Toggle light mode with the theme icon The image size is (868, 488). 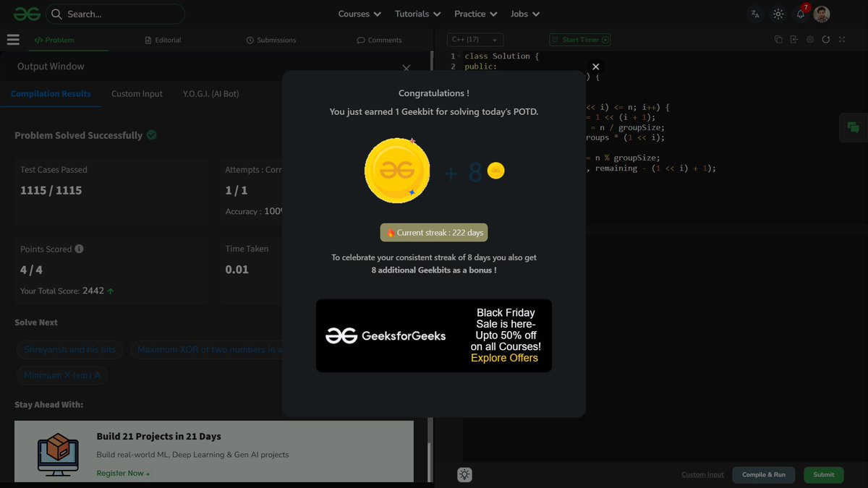778,14
